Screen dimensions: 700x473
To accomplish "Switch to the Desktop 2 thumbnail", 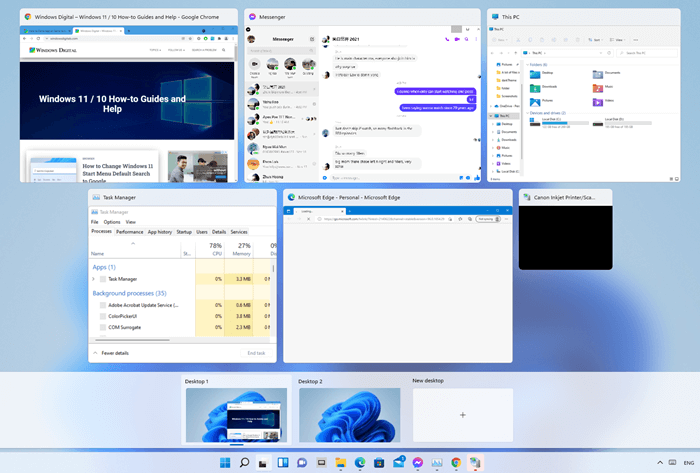I will 350,415.
